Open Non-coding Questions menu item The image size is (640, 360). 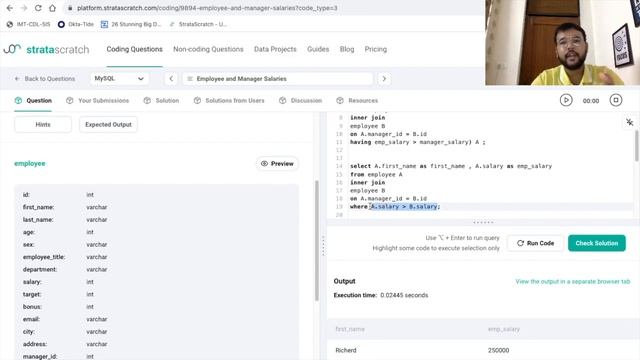point(208,49)
